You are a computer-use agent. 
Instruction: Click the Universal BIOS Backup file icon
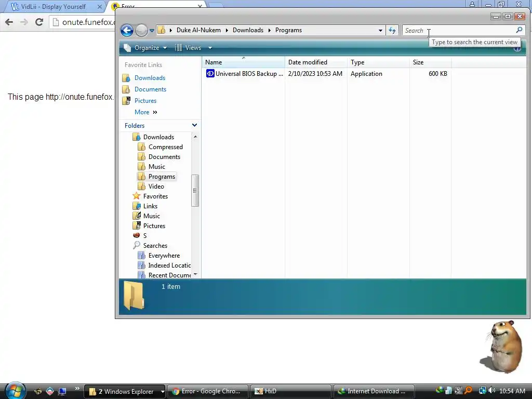point(210,74)
